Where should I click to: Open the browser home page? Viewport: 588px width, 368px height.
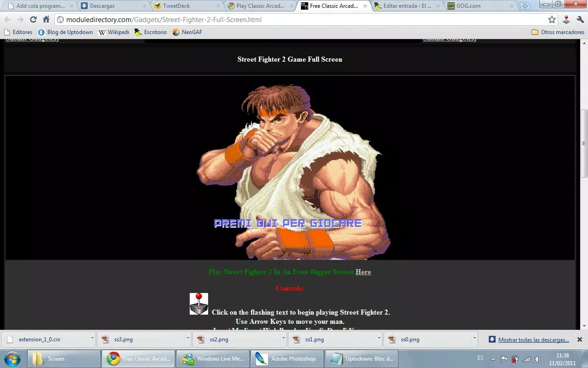pyautogui.click(x=46, y=20)
